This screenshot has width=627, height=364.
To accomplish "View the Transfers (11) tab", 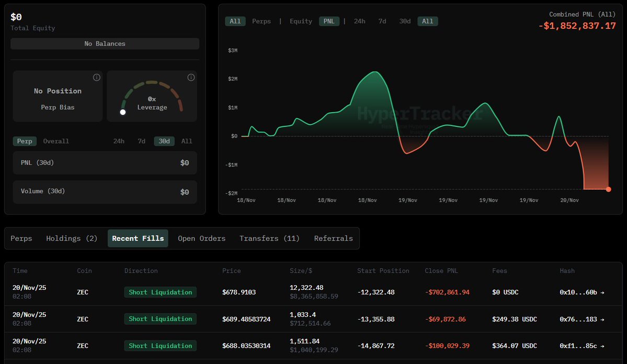I will (269, 238).
